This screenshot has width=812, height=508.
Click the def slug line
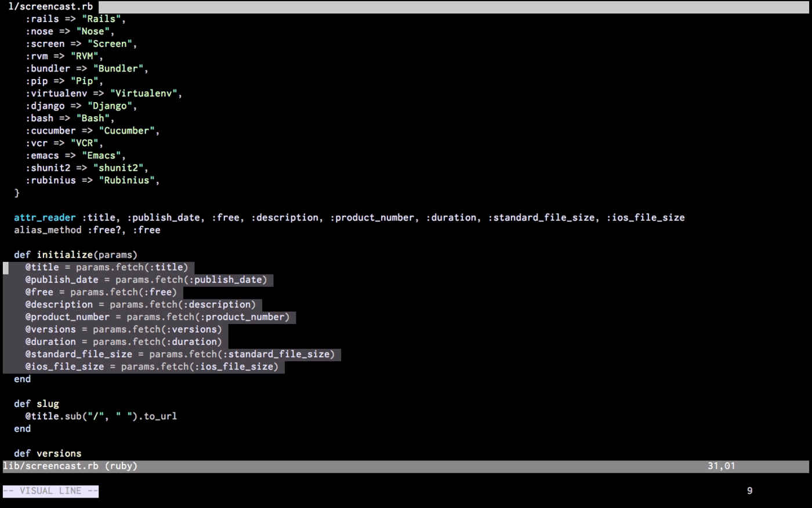[37, 403]
